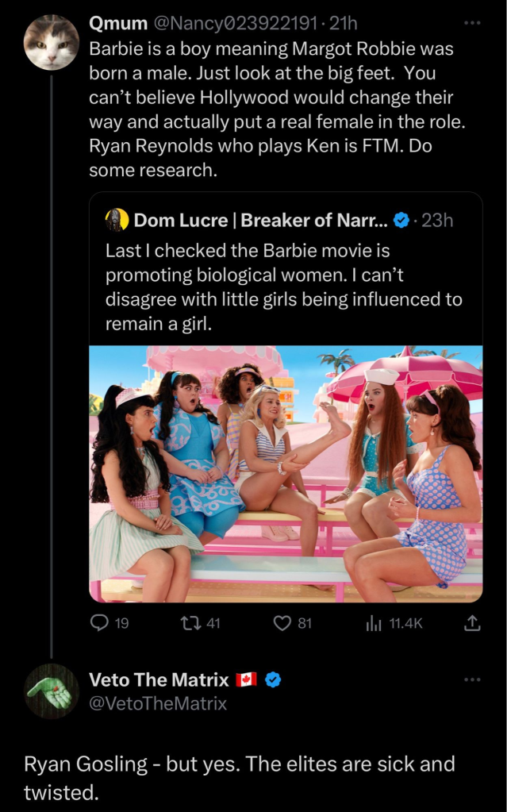Open the 21h timestamp link
507x812 pixels.
point(344,25)
